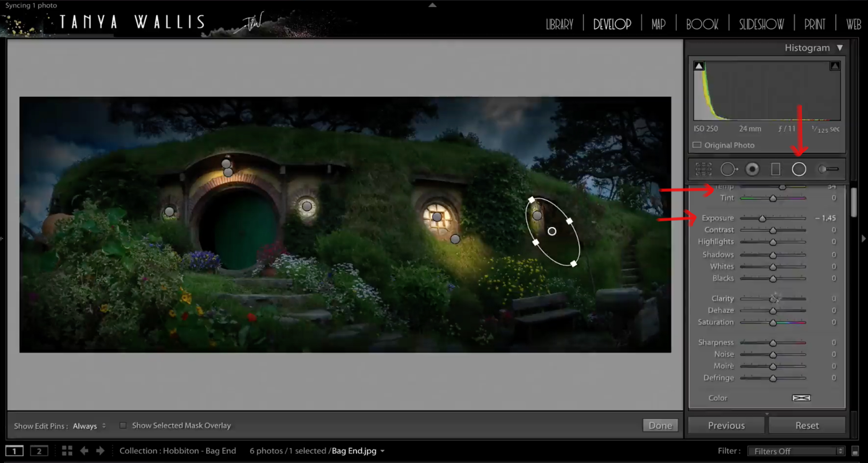The width and height of the screenshot is (868, 463).
Task: Select the Graduated Filter tool
Action: [775, 169]
